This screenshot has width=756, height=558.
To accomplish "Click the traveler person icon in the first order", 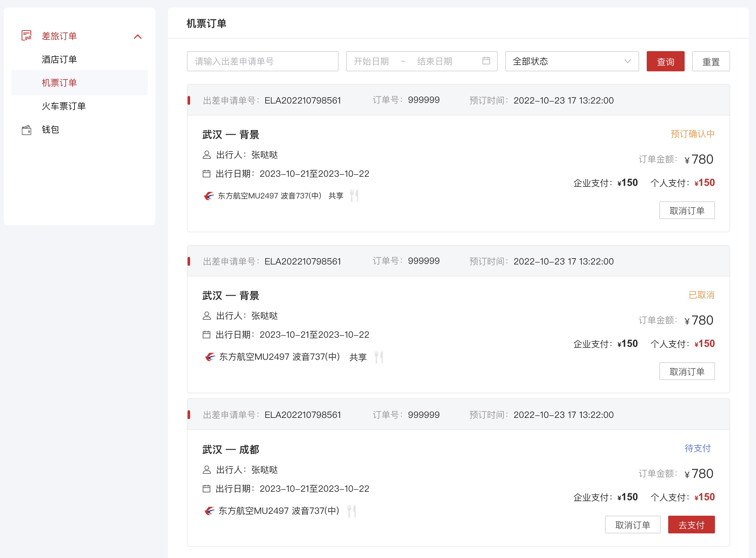I will 207,155.
